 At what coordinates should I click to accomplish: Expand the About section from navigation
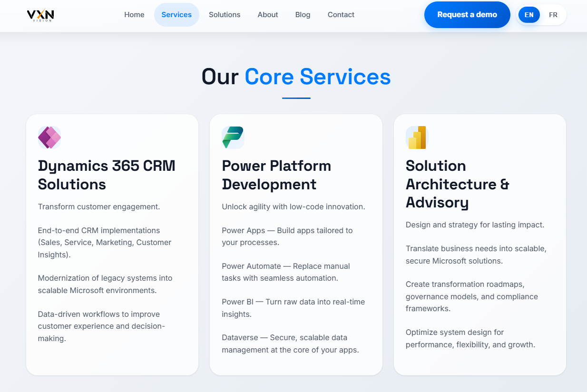tap(268, 15)
